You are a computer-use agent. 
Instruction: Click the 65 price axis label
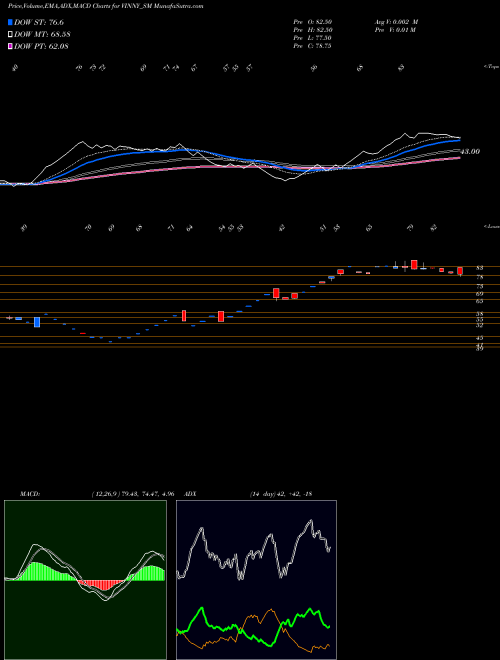coord(479,301)
